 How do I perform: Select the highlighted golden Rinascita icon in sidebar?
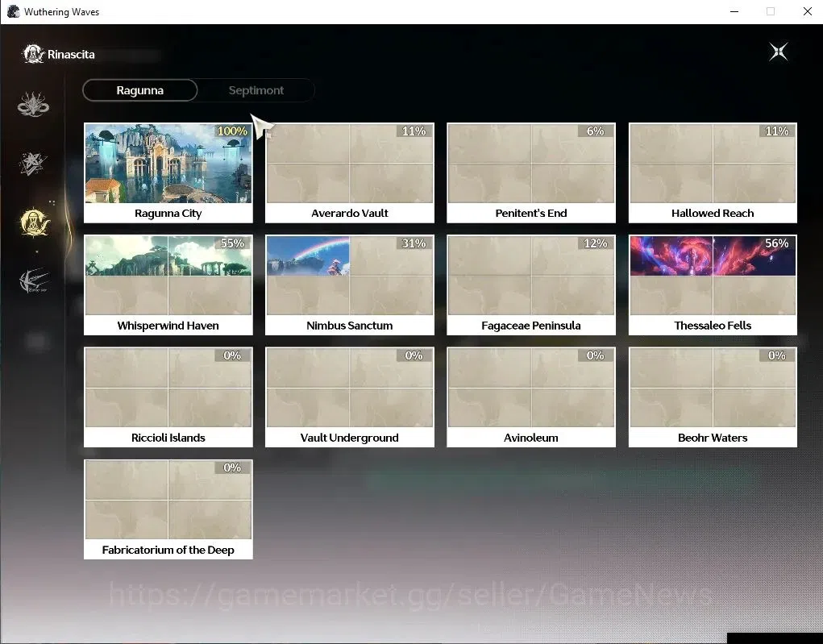[35, 222]
